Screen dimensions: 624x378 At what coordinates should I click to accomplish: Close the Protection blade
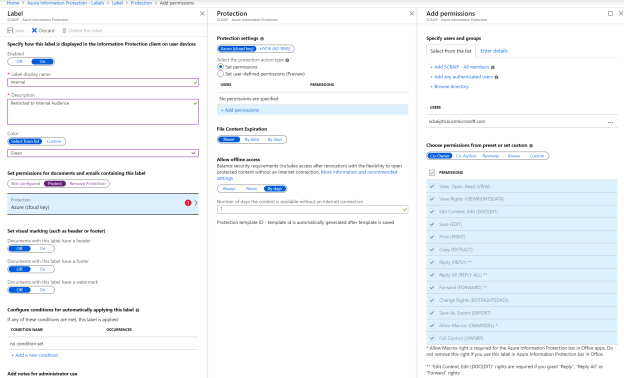(x=411, y=14)
